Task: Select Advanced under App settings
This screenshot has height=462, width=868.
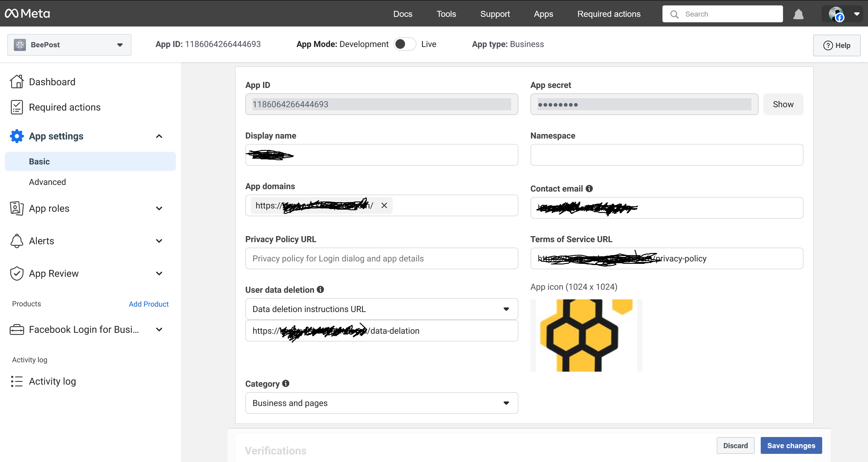Action: point(48,182)
